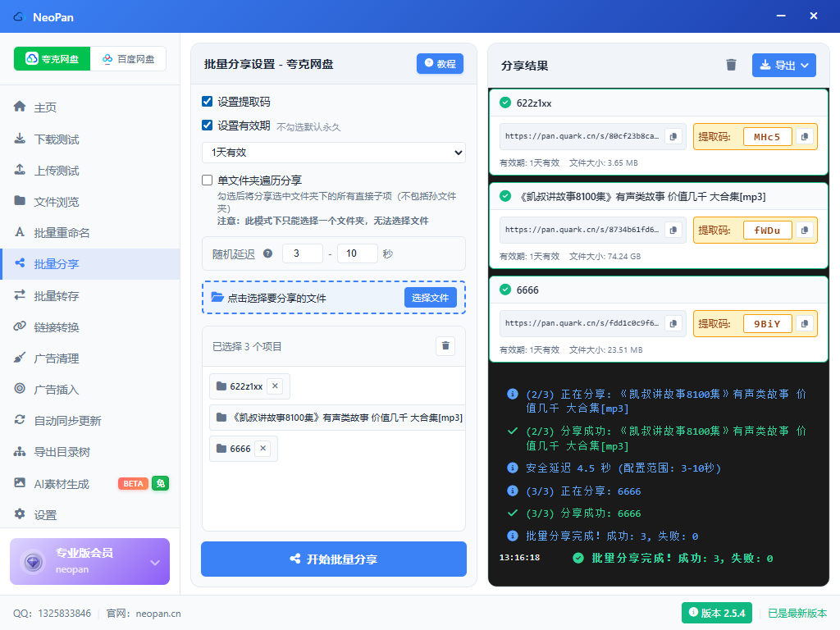Open the 广告插入 page
The height and width of the screenshot is (630, 840).
tap(90, 390)
